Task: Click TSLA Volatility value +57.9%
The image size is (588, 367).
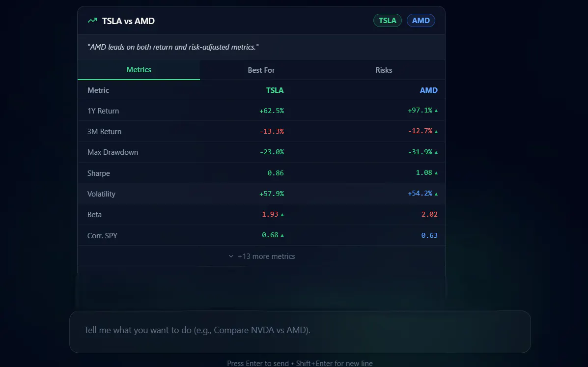Action: coord(272,194)
